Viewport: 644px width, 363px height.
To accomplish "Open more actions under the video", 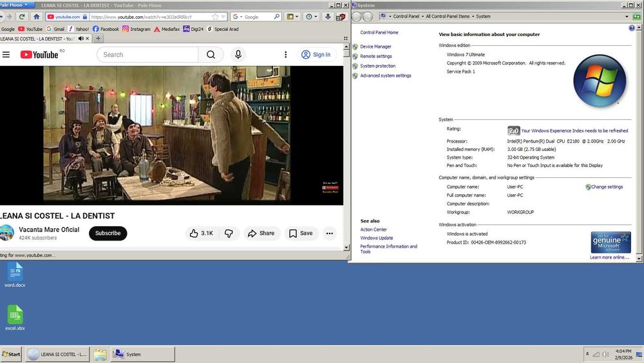I will (x=329, y=233).
